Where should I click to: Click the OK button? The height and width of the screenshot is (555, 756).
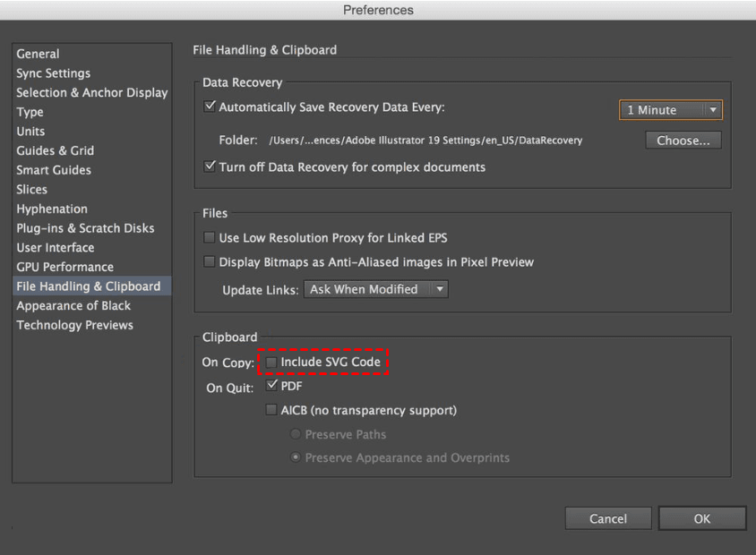coord(702,518)
